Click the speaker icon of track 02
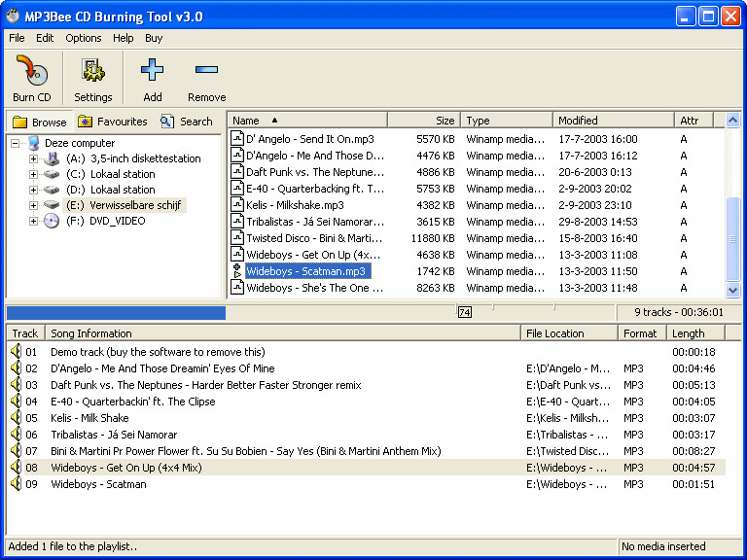 point(17,368)
